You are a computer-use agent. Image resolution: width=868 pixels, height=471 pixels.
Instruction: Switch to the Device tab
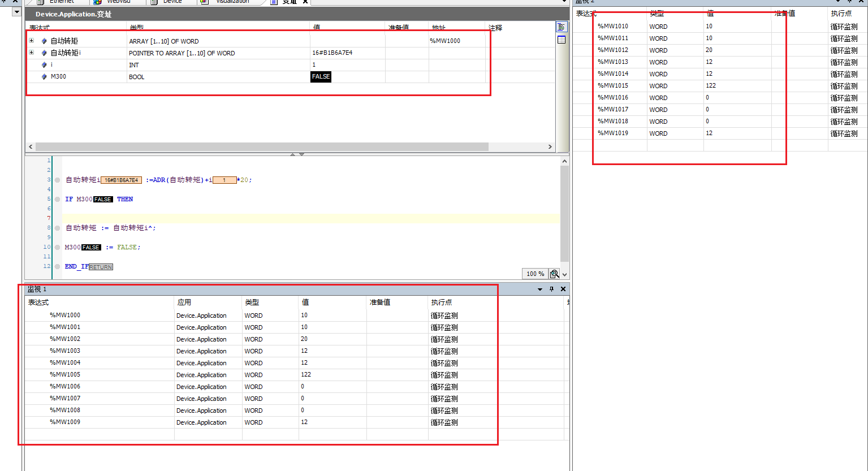172,2
